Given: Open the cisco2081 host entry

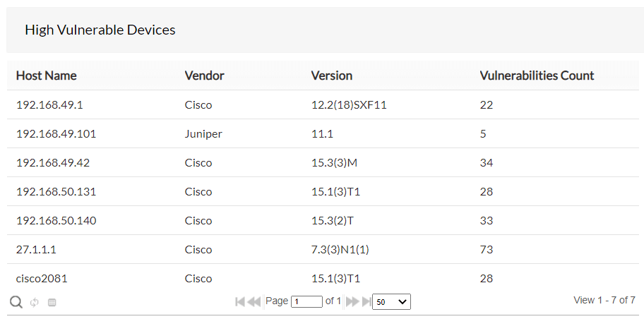Looking at the screenshot, I should point(42,278).
